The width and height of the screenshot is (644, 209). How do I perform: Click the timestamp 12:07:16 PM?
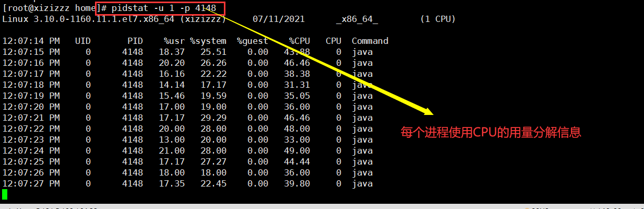click(x=31, y=63)
